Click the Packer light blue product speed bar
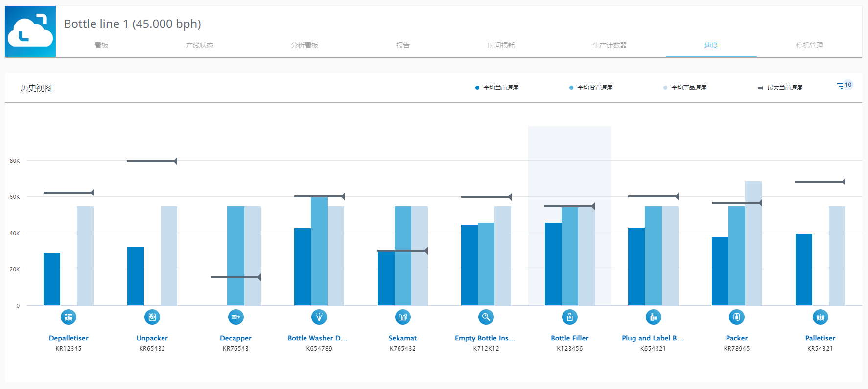Screen dimensions: 868x389 [753, 245]
